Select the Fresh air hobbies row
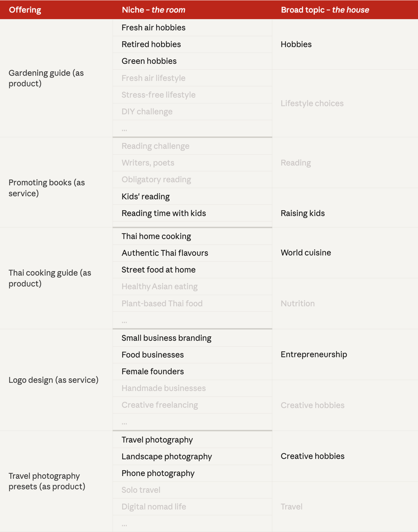Image resolution: width=418 pixels, height=532 pixels. 192,27
